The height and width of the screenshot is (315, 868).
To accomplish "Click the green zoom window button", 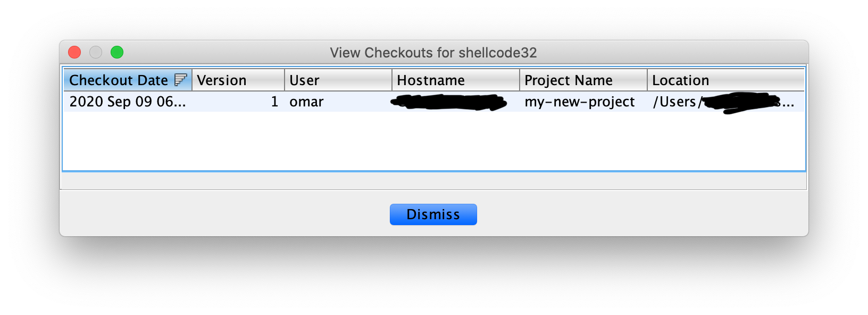I will (117, 52).
